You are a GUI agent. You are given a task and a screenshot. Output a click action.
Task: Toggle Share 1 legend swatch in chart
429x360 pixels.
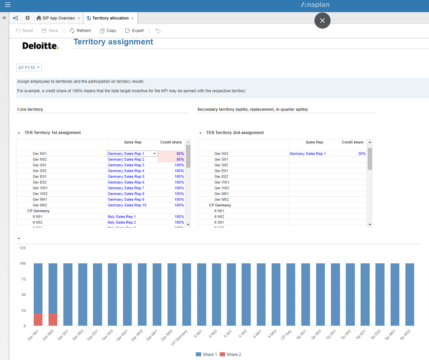tap(199, 354)
